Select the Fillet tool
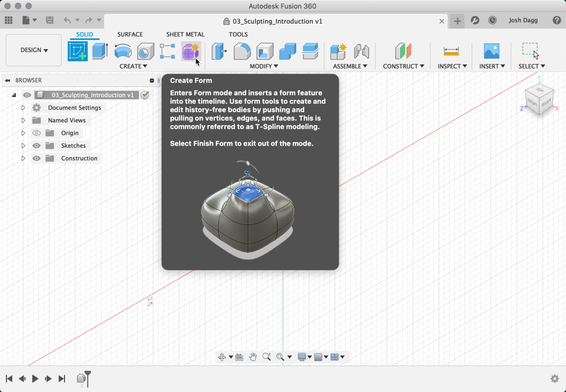Screen dimensions: 566x392 pos(242,51)
